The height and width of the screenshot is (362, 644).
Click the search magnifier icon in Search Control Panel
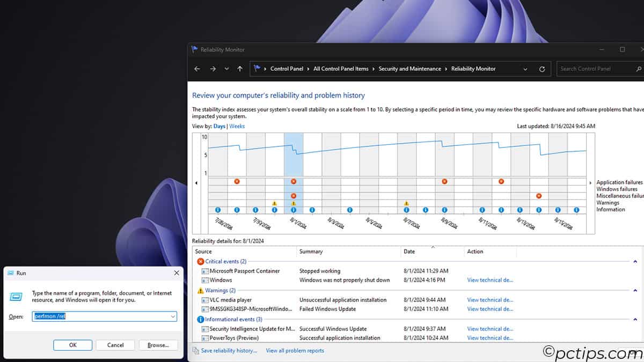pos(638,69)
